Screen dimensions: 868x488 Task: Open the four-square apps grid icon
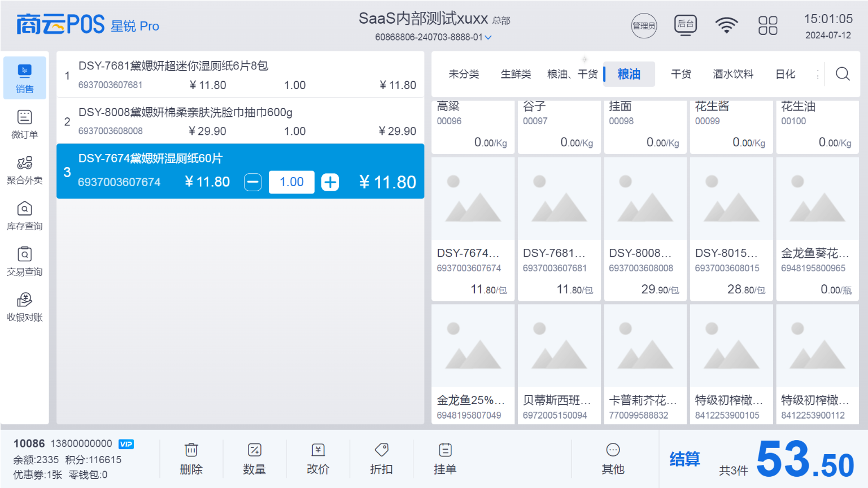tap(767, 25)
